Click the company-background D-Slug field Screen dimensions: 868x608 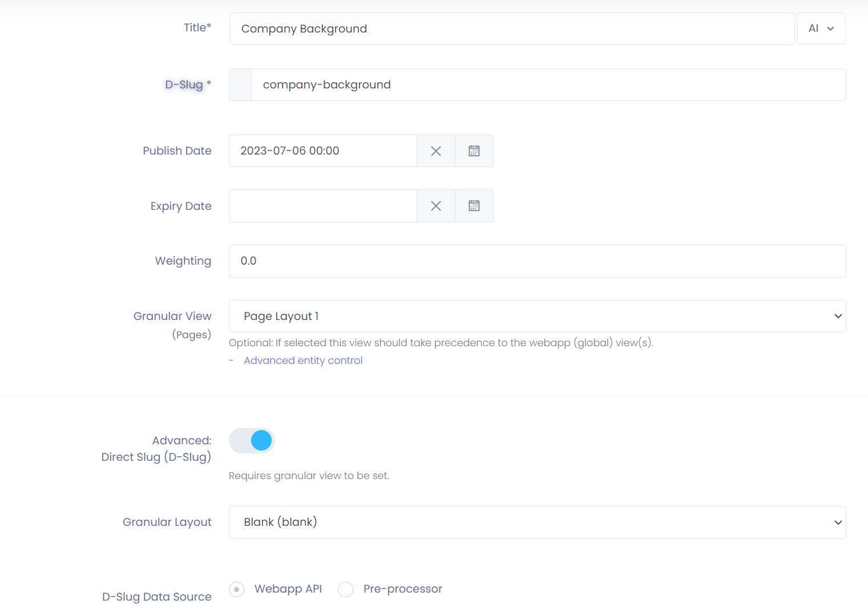(x=548, y=84)
